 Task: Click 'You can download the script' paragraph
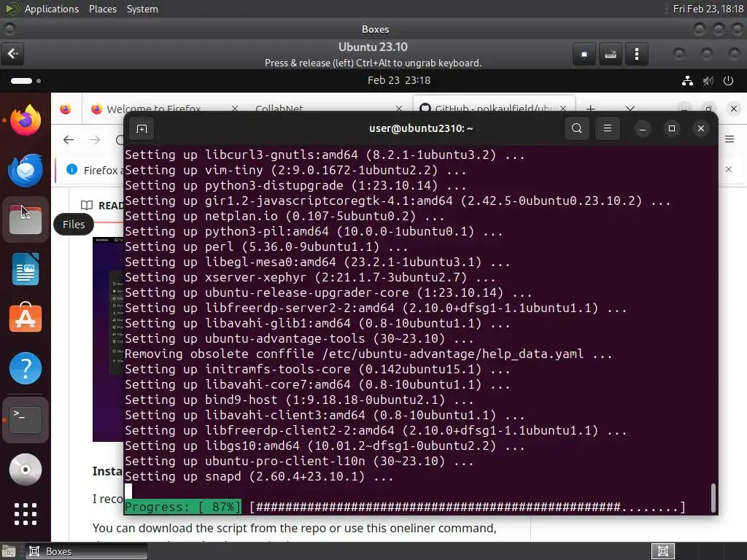pos(295,528)
